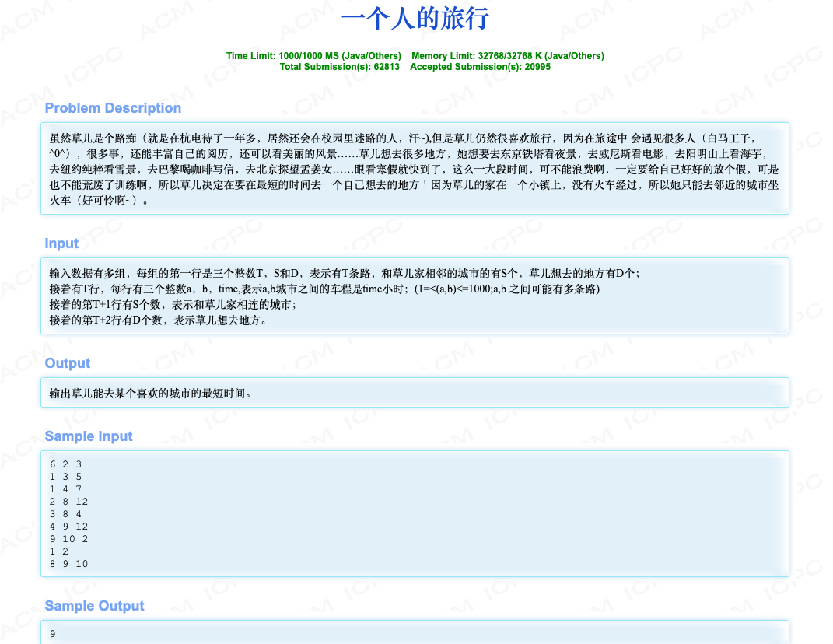Click Total Submission(s): 62813
Viewport: 833px width, 644px height.
(339, 67)
